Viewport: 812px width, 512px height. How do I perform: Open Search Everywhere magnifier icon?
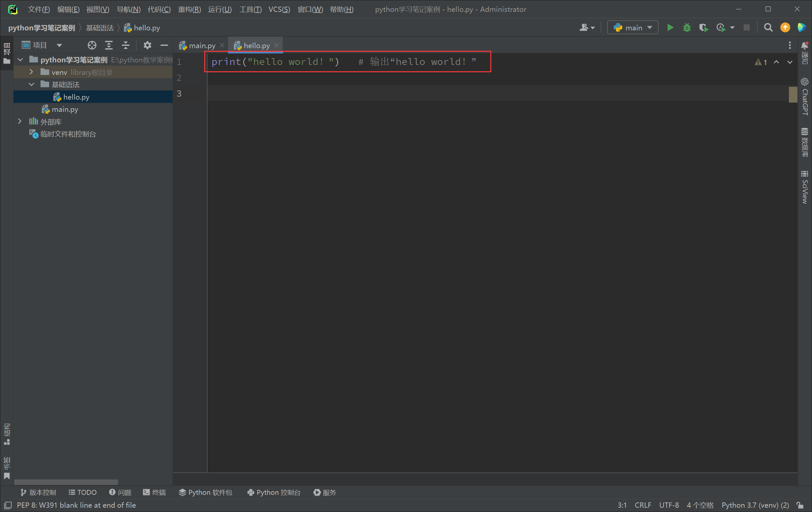point(768,28)
